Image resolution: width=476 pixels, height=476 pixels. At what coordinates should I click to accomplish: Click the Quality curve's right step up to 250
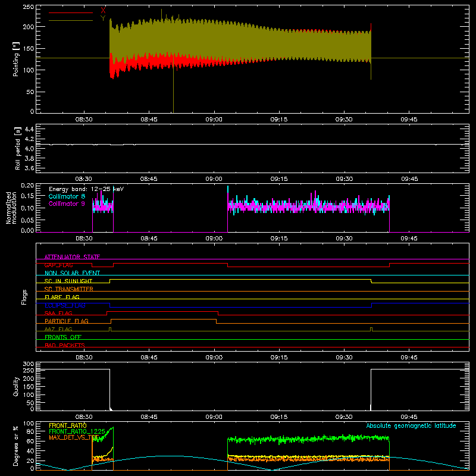tap(371, 390)
